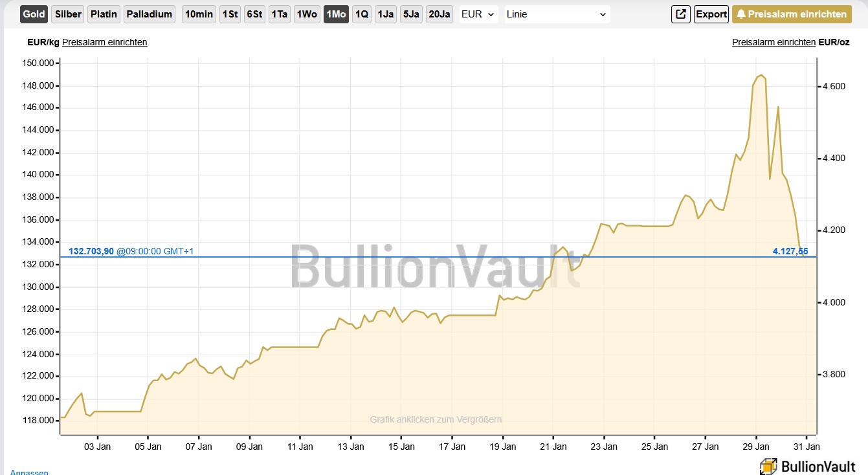
Task: Select the Gold metal tab
Action: coord(34,14)
